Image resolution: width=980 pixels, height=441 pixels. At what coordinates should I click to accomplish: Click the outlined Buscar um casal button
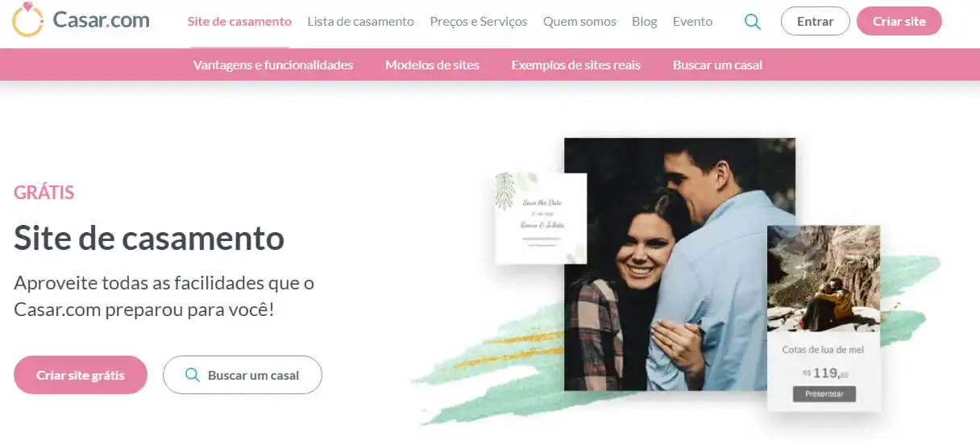click(243, 375)
